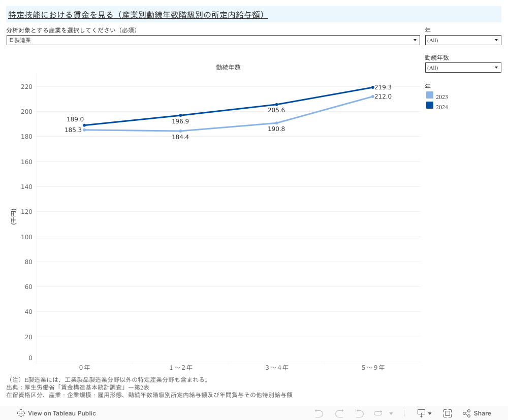Click the dashboard title heading text
The image size is (508, 420).
coord(138,15)
